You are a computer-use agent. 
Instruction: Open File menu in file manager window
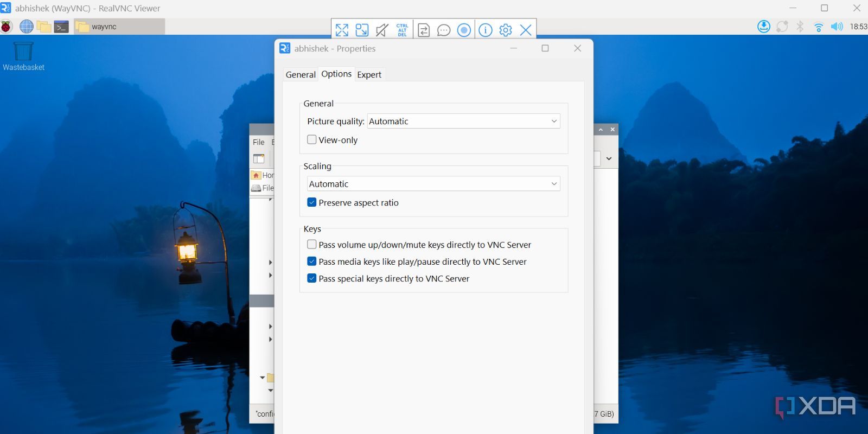click(x=259, y=142)
